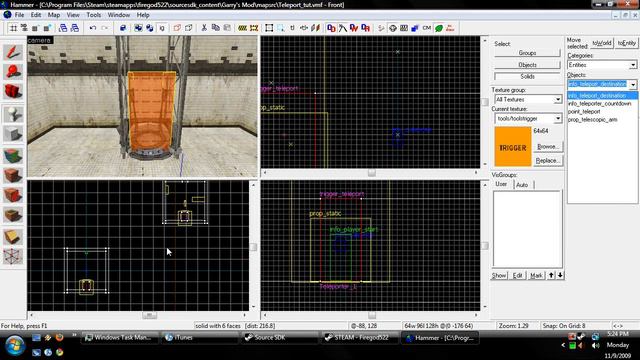This screenshot has height=360, width=640.
Task: Click the Carve button in the toolbar
Action: (123, 28)
